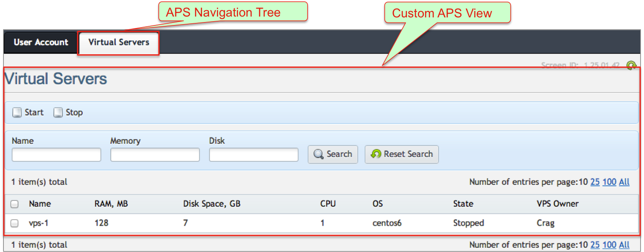The image size is (644, 252).
Task: Click the Start server icon
Action: (17, 112)
